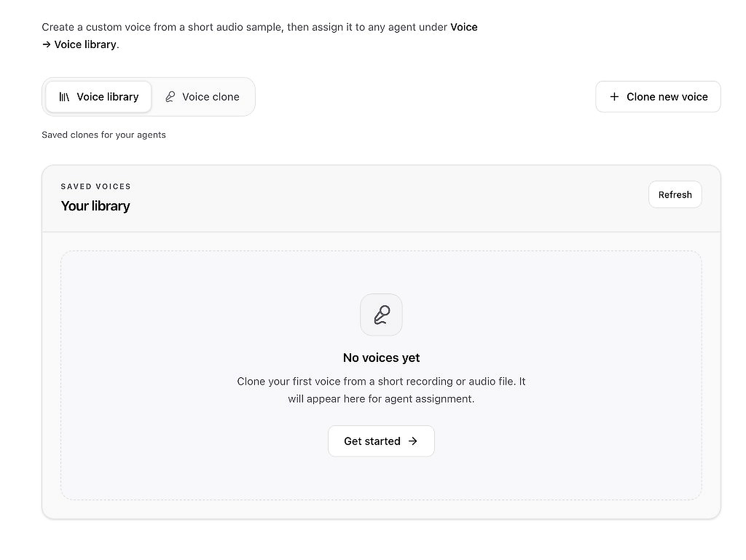The height and width of the screenshot is (560, 746).
Task: Click the microphone icon above No voices yet
Action: click(381, 315)
